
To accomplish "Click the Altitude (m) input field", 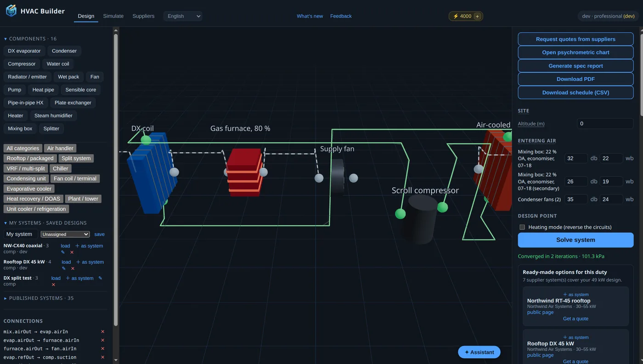I will click(605, 123).
